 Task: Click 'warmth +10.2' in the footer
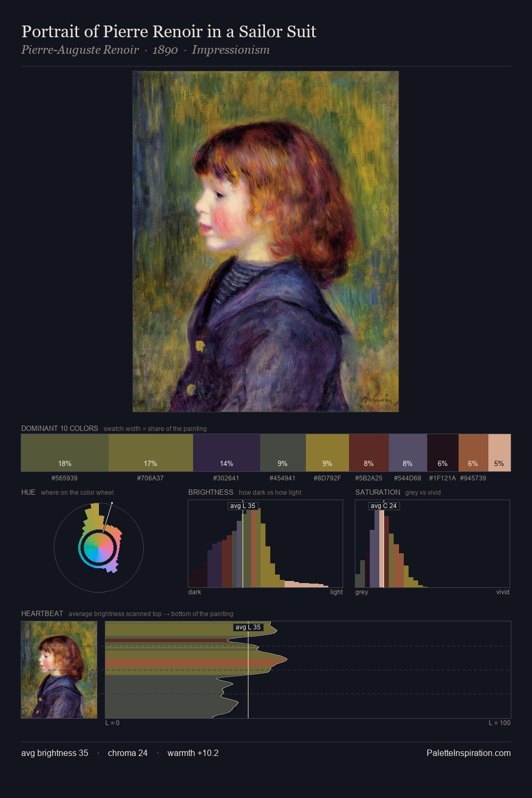193,753
